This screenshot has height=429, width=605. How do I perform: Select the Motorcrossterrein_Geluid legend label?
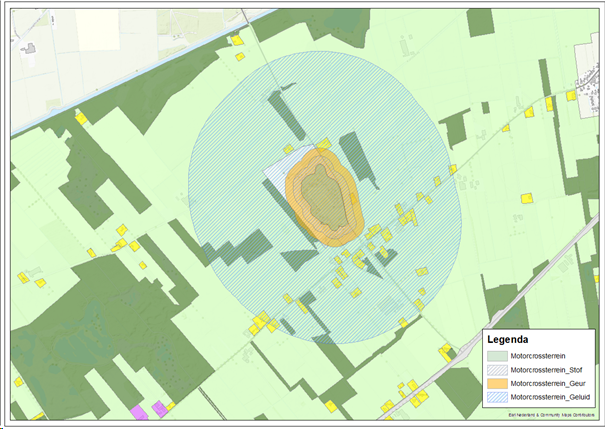(x=550, y=397)
